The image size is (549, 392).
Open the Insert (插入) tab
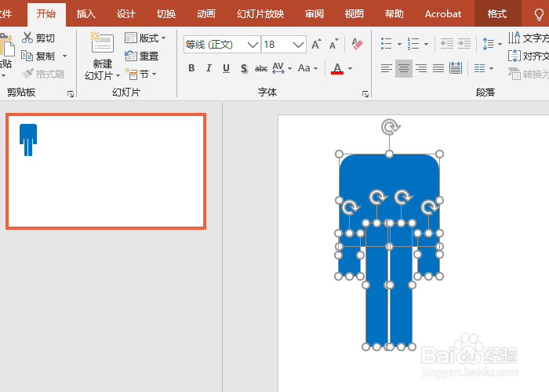pos(86,14)
